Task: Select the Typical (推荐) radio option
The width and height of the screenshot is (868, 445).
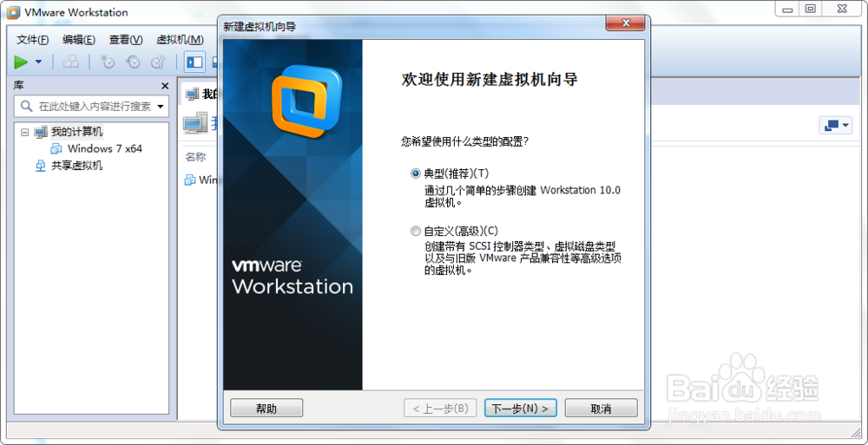Action: (415, 173)
